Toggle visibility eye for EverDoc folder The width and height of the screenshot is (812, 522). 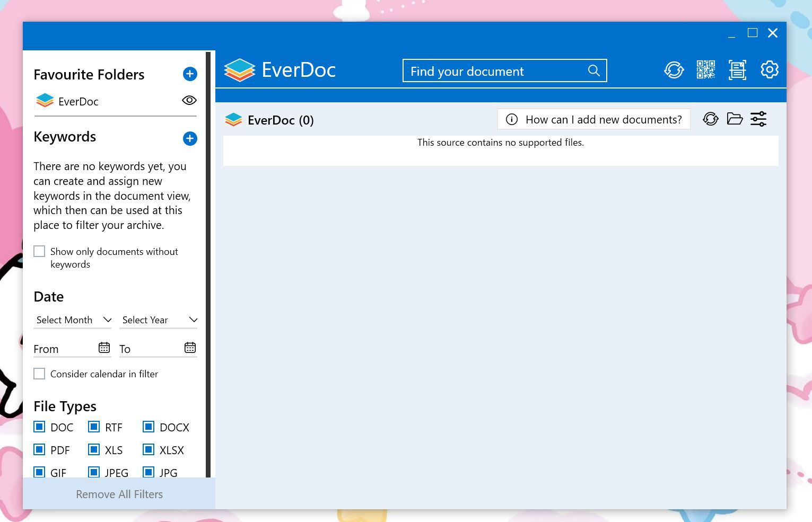(189, 100)
